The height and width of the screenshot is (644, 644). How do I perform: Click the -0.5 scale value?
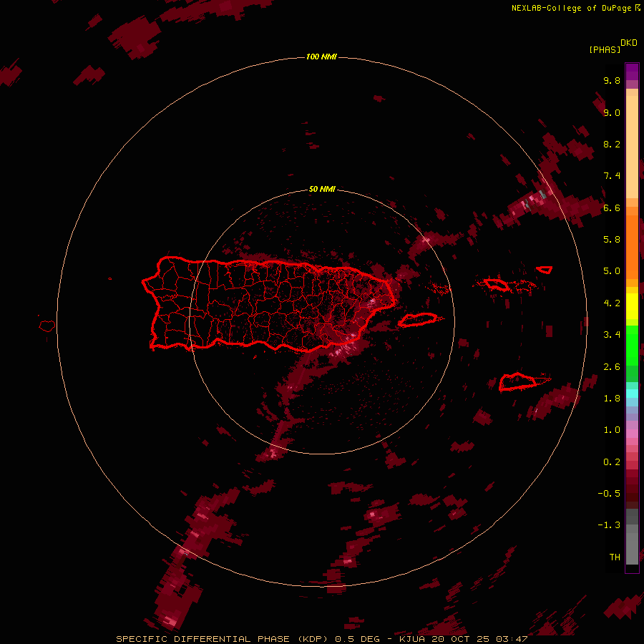click(609, 494)
